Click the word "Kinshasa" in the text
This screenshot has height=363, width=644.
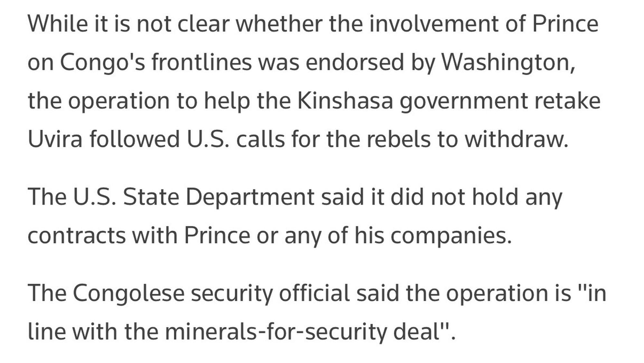coord(345,101)
